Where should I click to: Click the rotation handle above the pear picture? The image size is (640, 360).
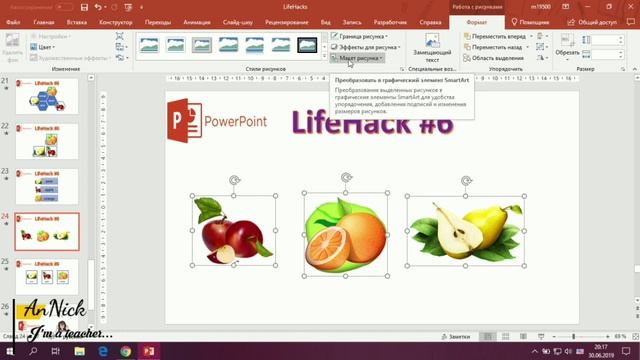466,180
